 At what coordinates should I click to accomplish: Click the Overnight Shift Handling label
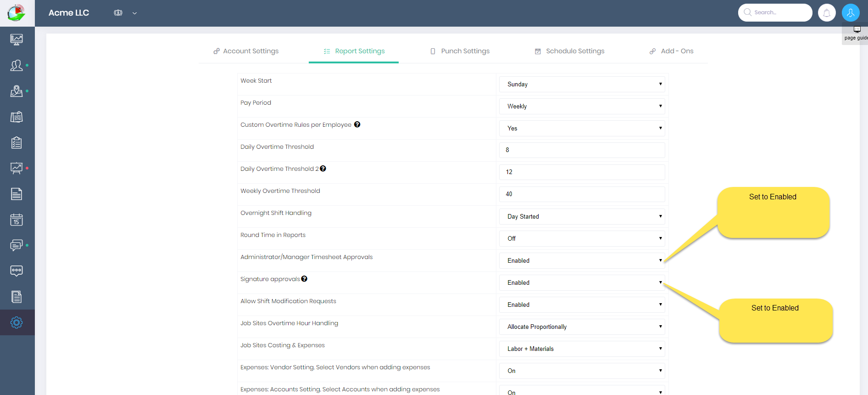pos(276,213)
